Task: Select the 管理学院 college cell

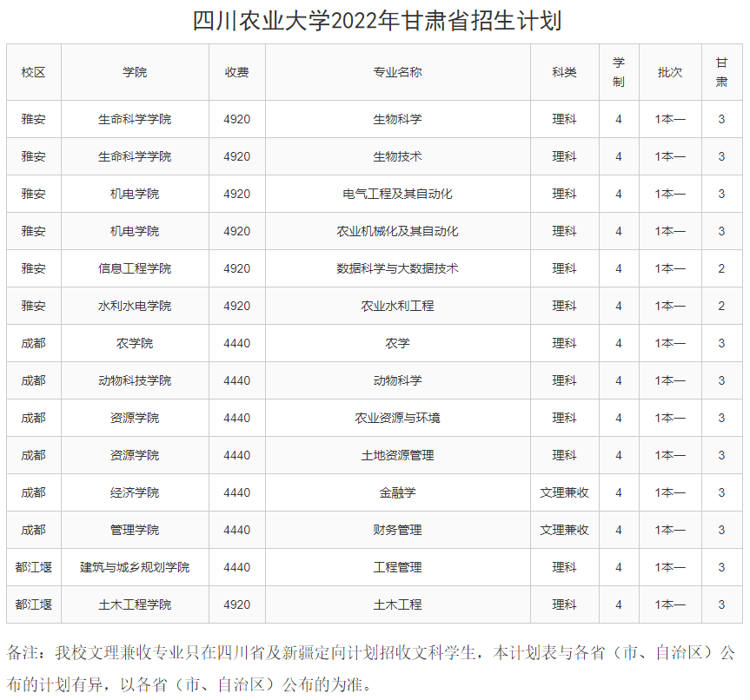Action: coord(135,529)
